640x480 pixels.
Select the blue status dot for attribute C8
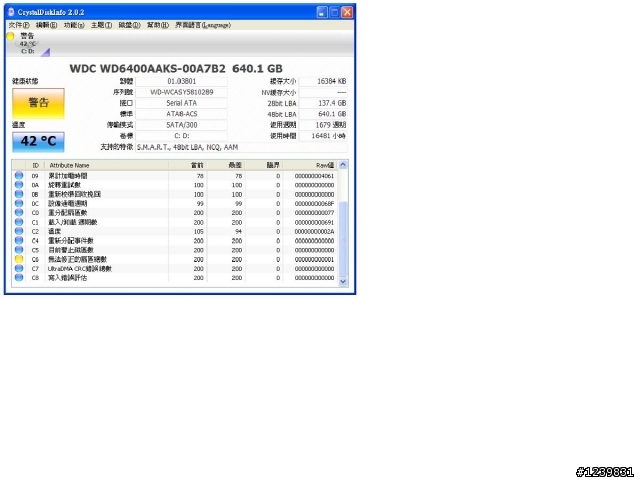point(19,278)
